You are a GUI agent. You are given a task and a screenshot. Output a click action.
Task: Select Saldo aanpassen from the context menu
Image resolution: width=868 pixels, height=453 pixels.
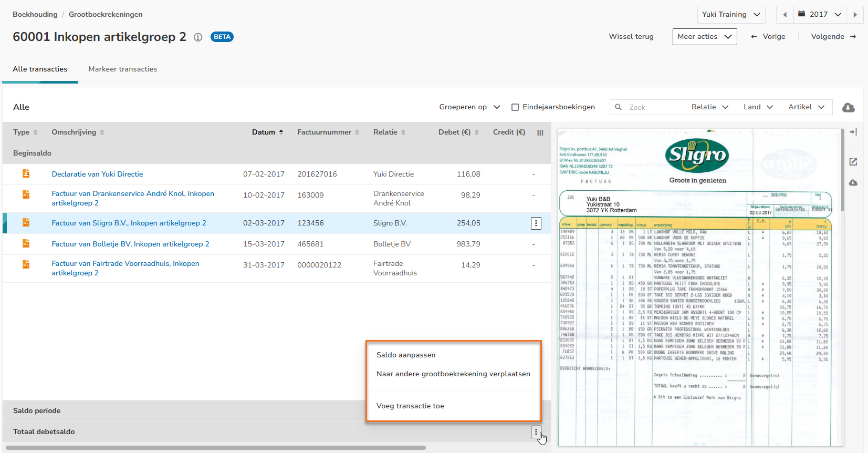click(406, 355)
